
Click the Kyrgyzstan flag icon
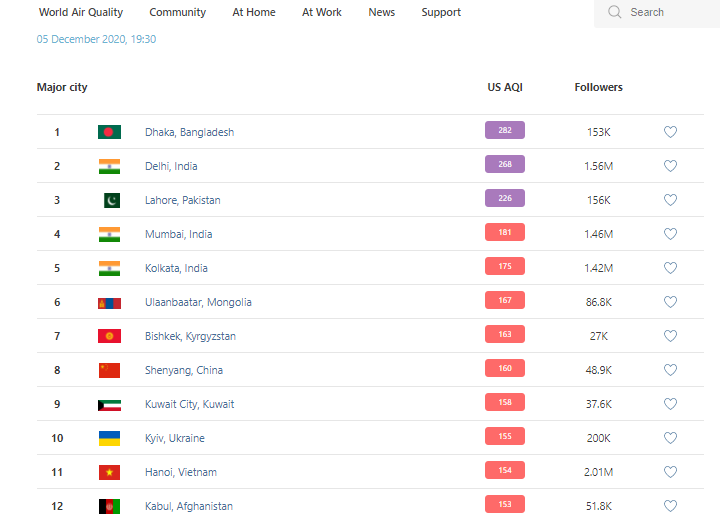click(109, 336)
